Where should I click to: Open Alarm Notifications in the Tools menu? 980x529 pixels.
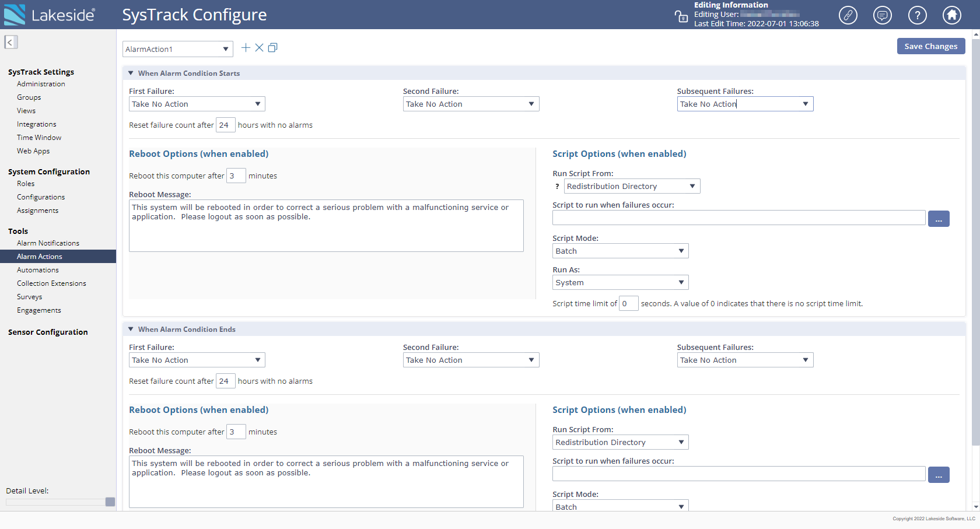(x=48, y=243)
